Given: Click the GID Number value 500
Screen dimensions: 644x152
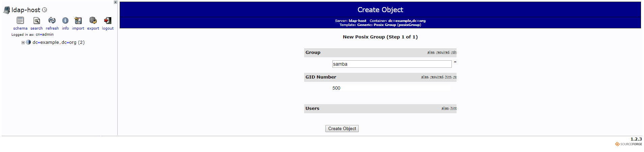Looking at the screenshot, I should (336, 88).
